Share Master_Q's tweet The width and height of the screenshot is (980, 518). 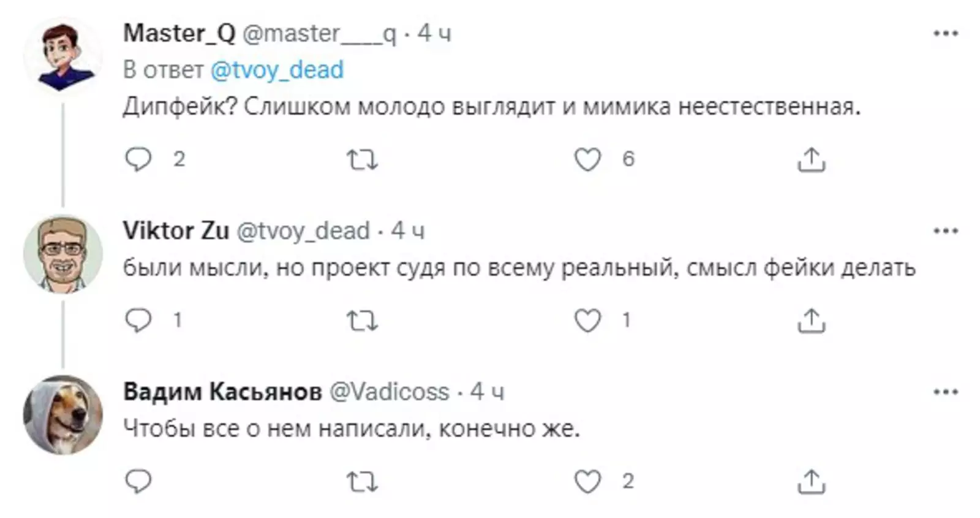pos(812,159)
